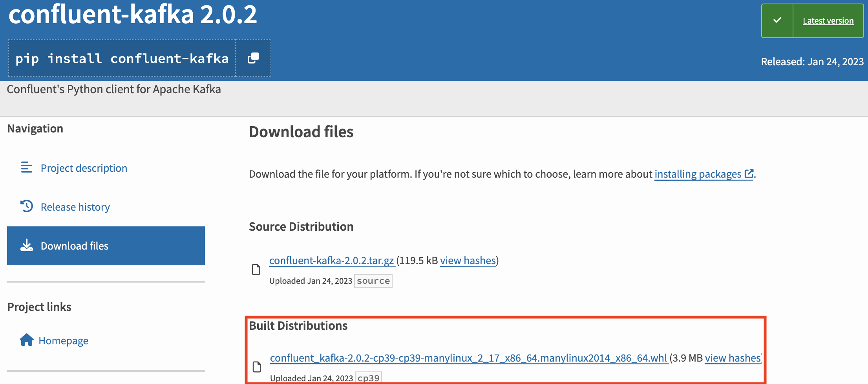Click the file icon beside the tar.gz
Screen dimensions: 868x384
[x=256, y=270]
